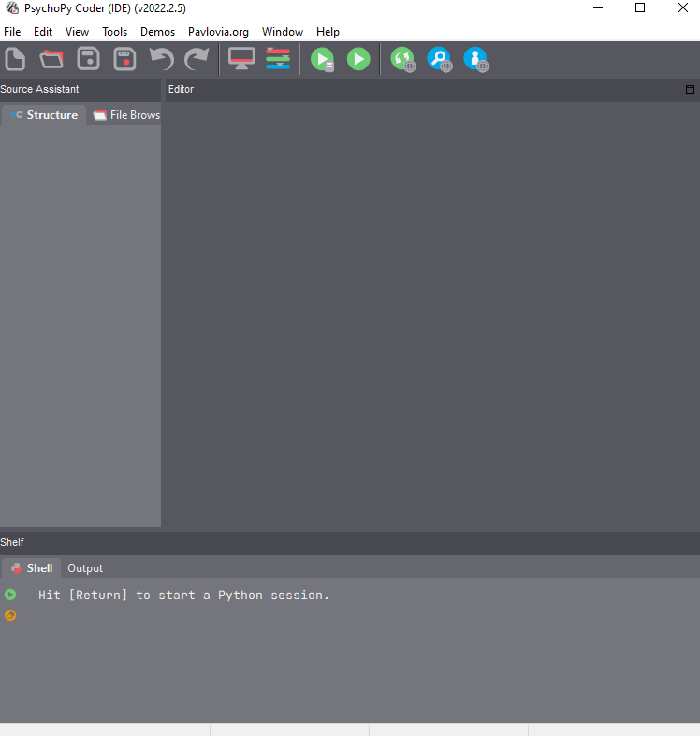700x736 pixels.
Task: Select the Output tab
Action: click(x=85, y=568)
